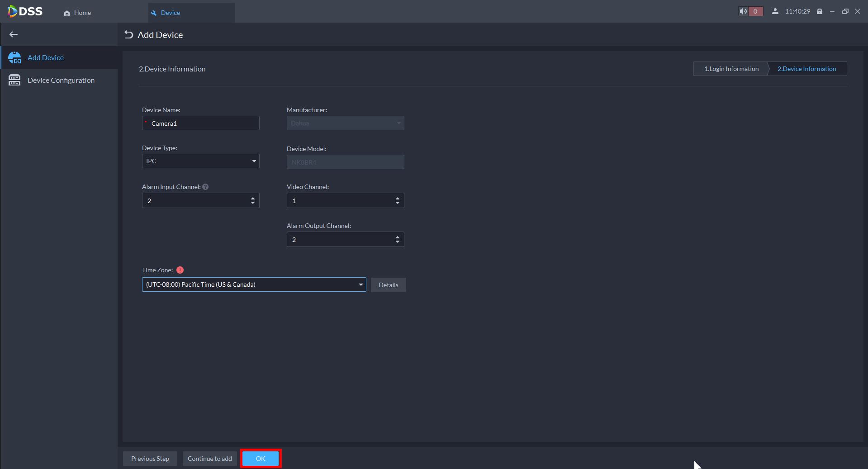Viewport: 868px width, 469px height.
Task: Open the user account icon
Action: 775,11
